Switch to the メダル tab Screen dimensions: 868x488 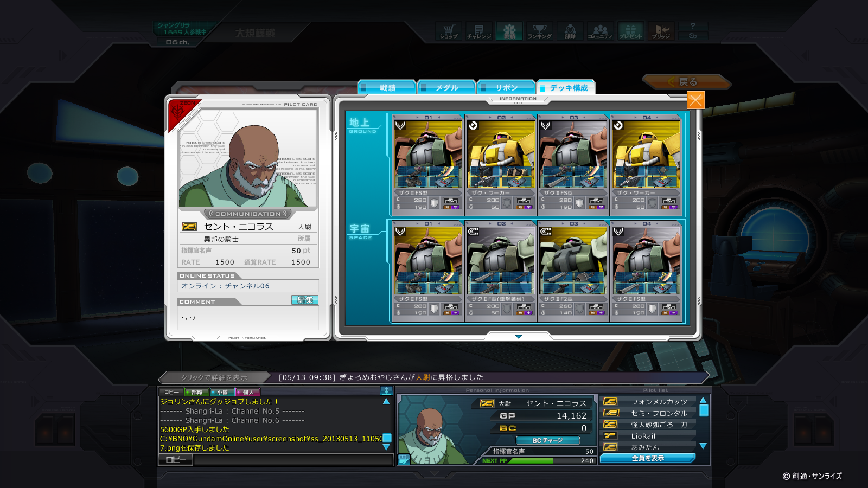(446, 87)
